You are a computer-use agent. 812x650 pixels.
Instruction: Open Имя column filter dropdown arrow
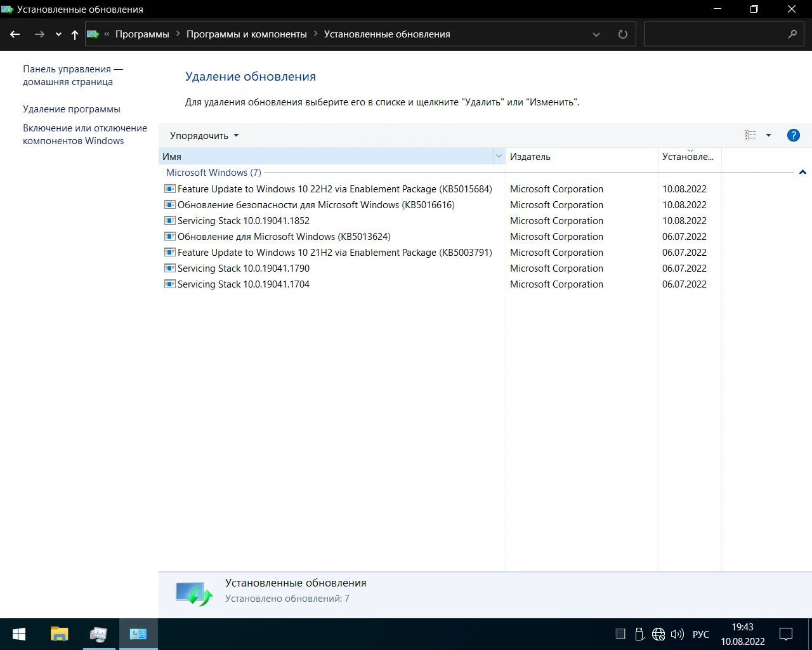tap(499, 157)
